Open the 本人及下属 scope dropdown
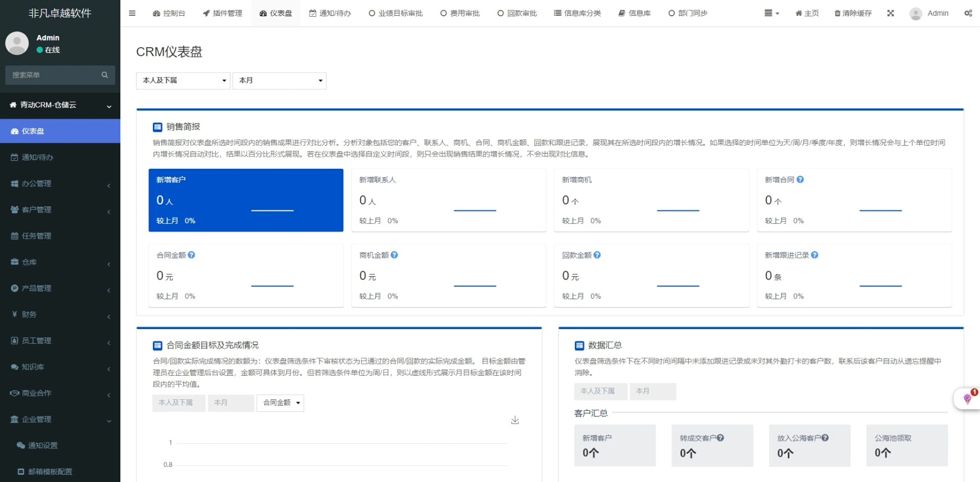980x482 pixels. [183, 80]
